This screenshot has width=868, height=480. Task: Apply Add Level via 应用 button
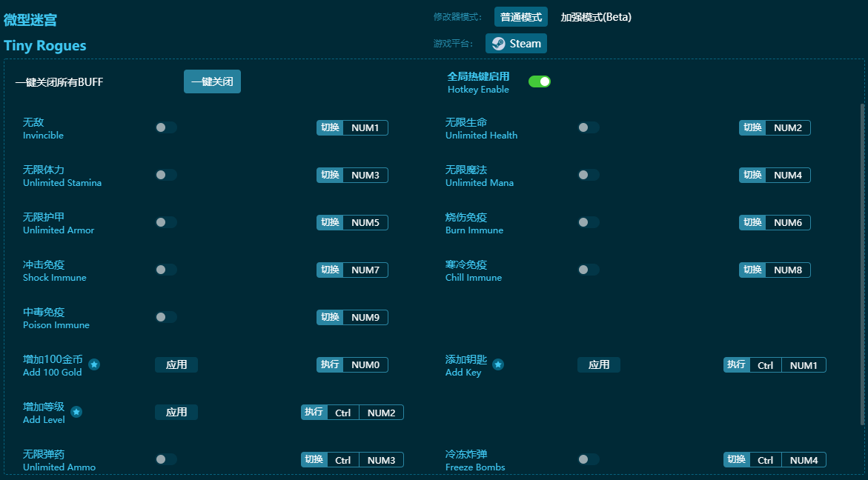pyautogui.click(x=176, y=413)
